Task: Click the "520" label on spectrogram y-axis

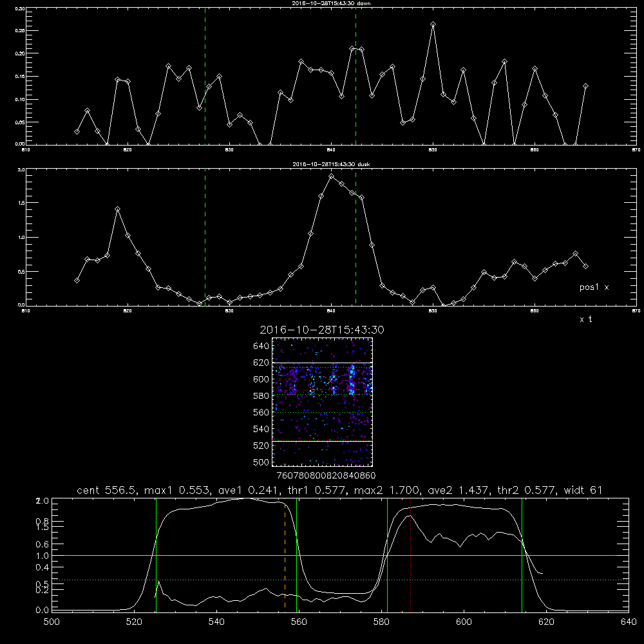Action: (x=261, y=446)
